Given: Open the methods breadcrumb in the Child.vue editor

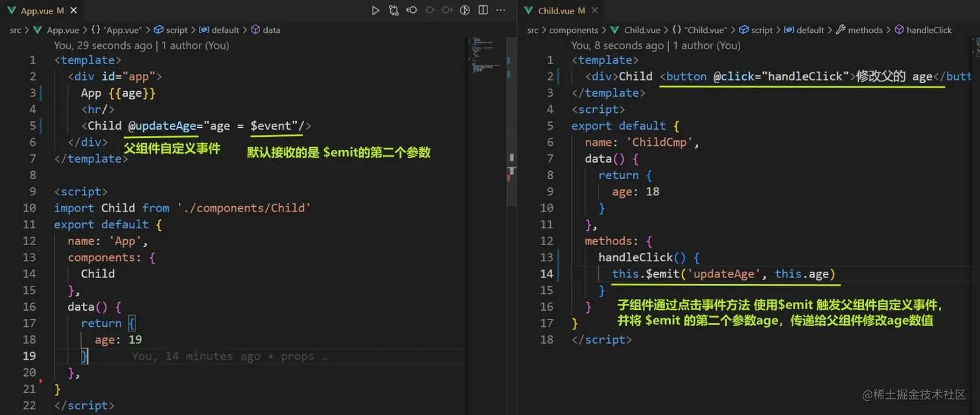Looking at the screenshot, I should 859,30.
